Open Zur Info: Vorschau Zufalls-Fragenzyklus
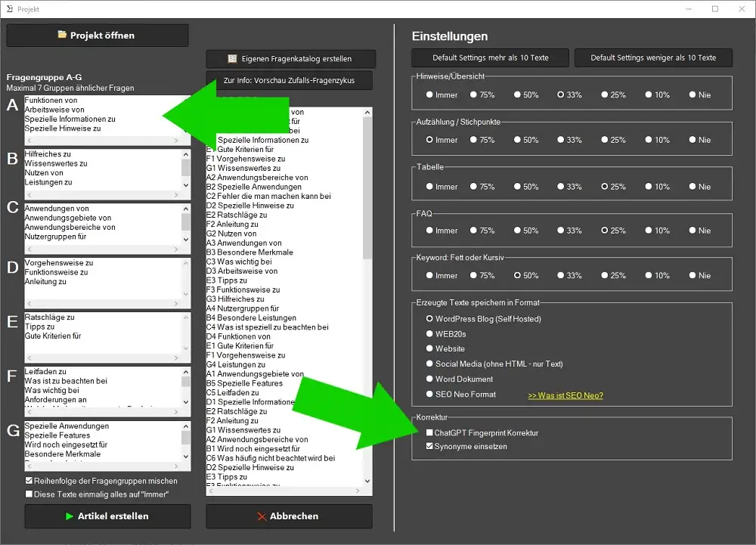The image size is (756, 545). pyautogui.click(x=289, y=80)
